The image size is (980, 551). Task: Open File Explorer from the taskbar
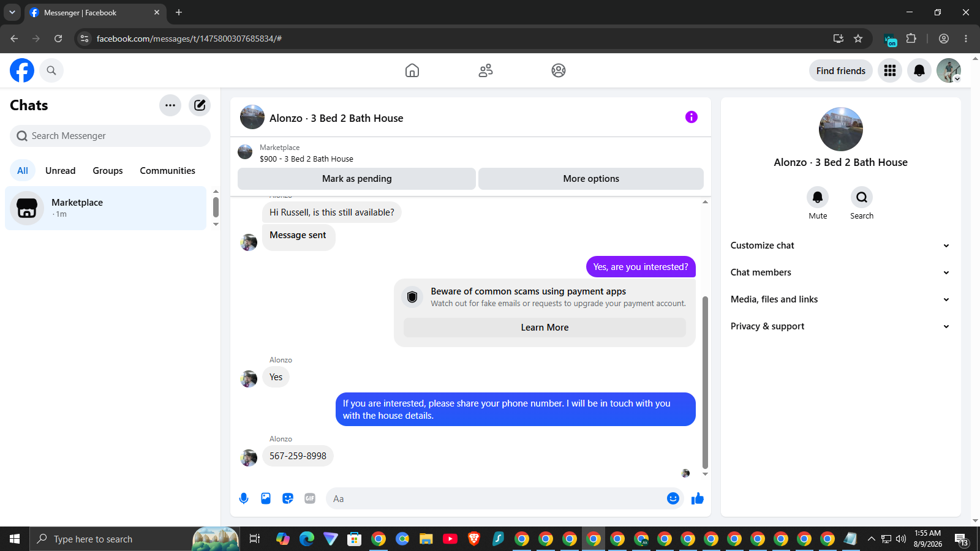[426, 539]
